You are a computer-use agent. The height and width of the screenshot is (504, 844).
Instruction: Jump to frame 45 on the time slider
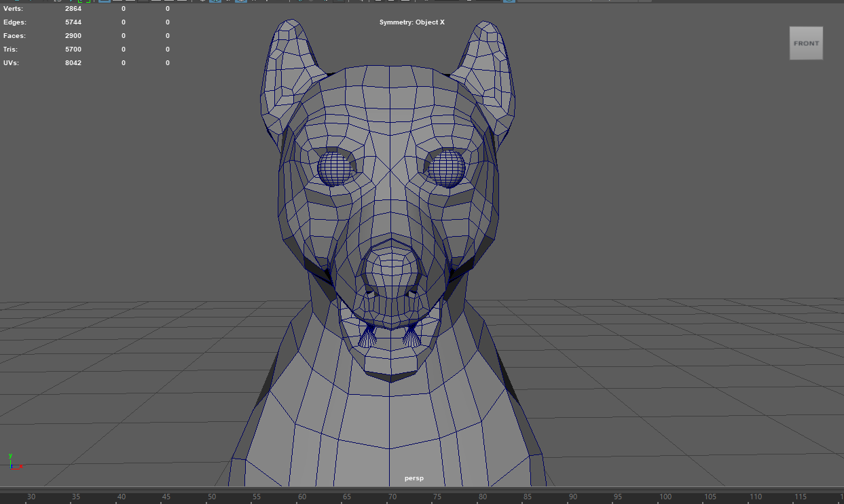[x=166, y=497]
